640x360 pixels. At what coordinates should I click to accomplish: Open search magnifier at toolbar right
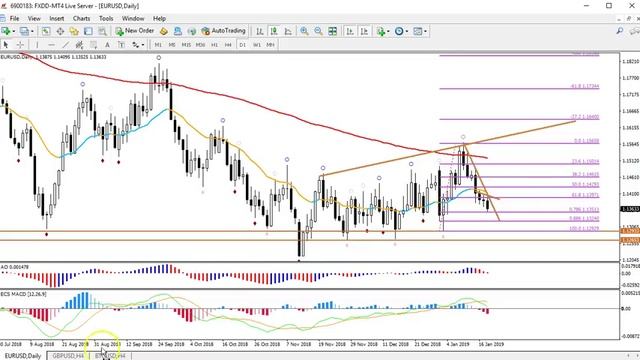pos(620,31)
